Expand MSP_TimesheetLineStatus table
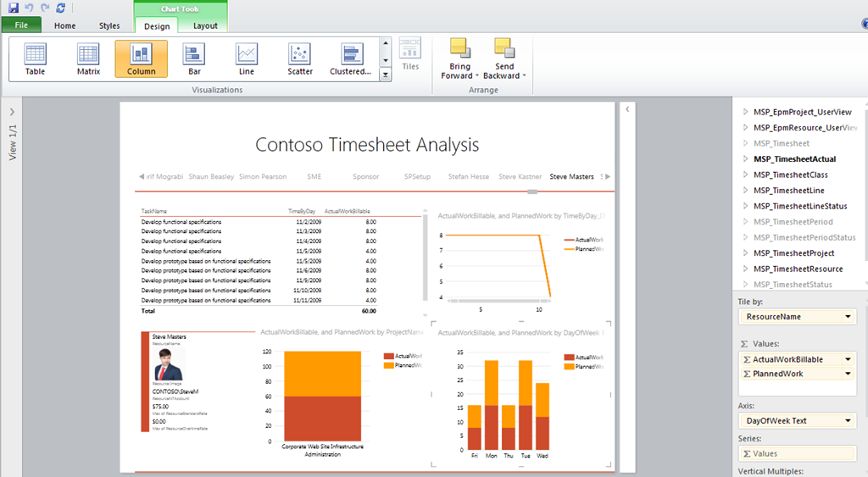868x477 pixels. [x=745, y=206]
